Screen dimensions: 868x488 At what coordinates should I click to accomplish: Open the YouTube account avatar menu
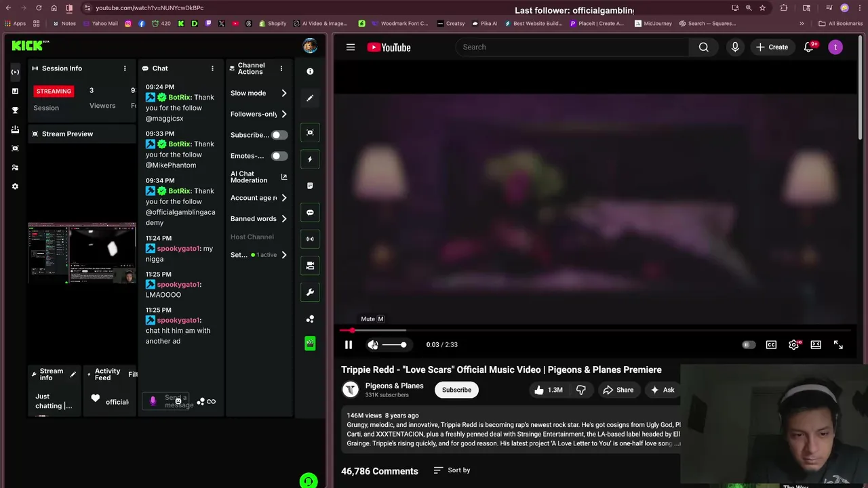(835, 47)
